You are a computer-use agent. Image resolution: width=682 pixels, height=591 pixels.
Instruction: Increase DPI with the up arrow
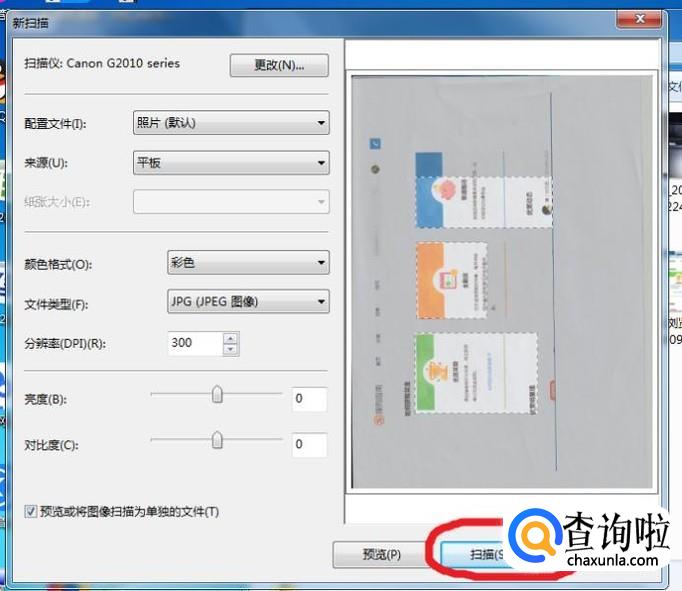(x=231, y=338)
